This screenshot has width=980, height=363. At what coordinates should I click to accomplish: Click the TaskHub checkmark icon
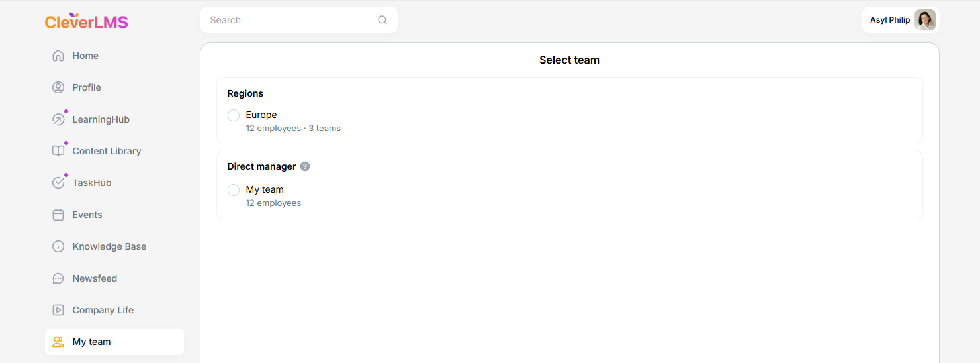point(58,183)
